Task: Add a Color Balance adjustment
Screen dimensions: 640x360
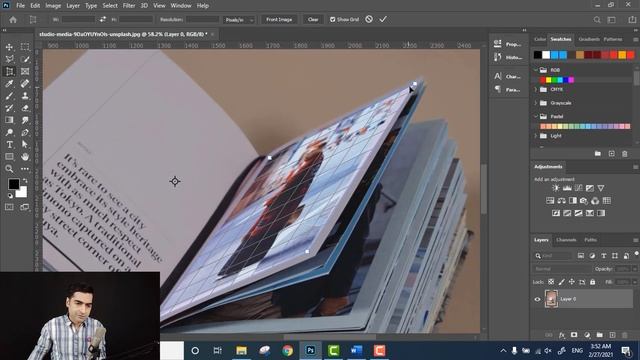Action: click(562, 200)
